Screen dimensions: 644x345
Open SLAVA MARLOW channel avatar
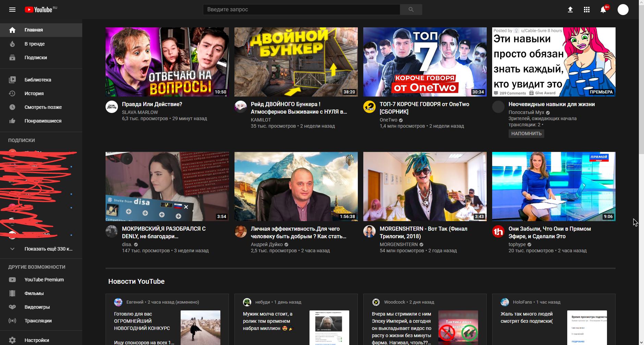point(112,107)
